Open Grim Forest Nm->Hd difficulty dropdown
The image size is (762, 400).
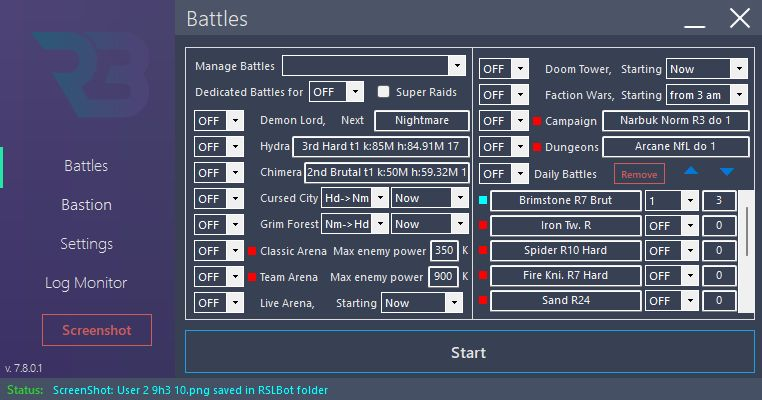tap(355, 224)
